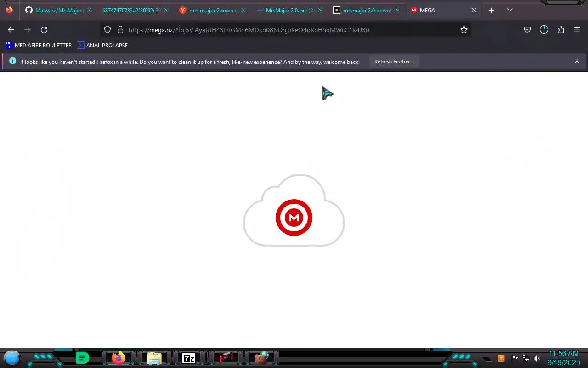Image resolution: width=588 pixels, height=368 pixels.
Task: Dismiss the Firefox refresh notification bar
Action: point(577,61)
